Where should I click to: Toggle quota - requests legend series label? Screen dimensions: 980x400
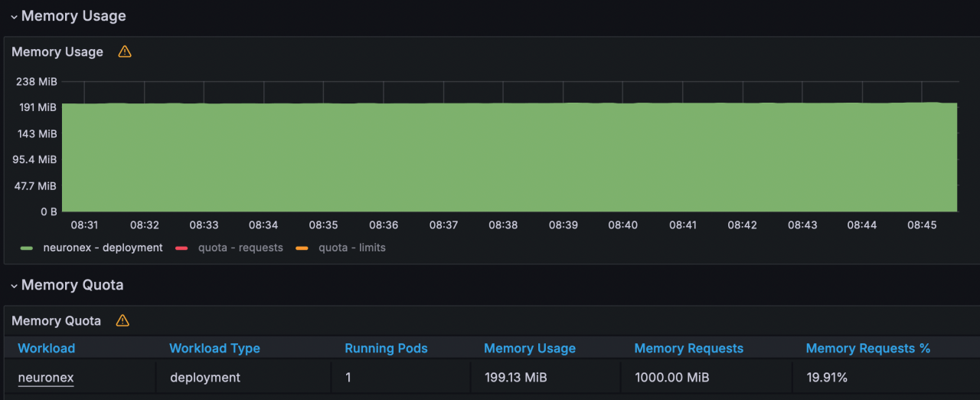240,248
